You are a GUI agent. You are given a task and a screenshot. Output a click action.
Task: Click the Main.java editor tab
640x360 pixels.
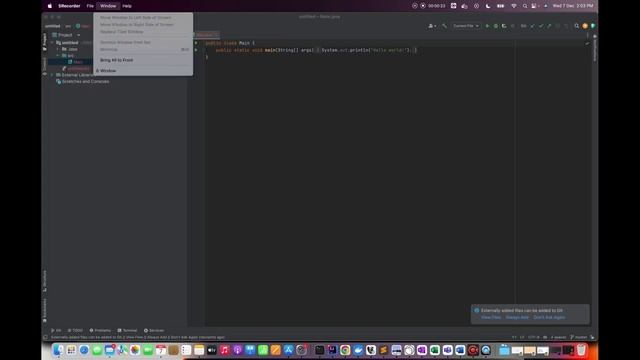point(207,35)
